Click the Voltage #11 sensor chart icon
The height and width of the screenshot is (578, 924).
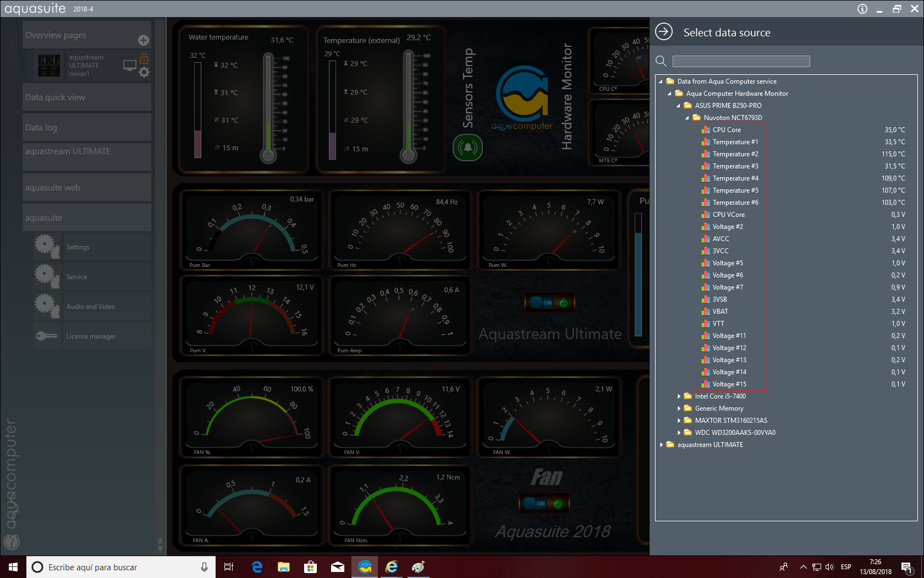[706, 336]
